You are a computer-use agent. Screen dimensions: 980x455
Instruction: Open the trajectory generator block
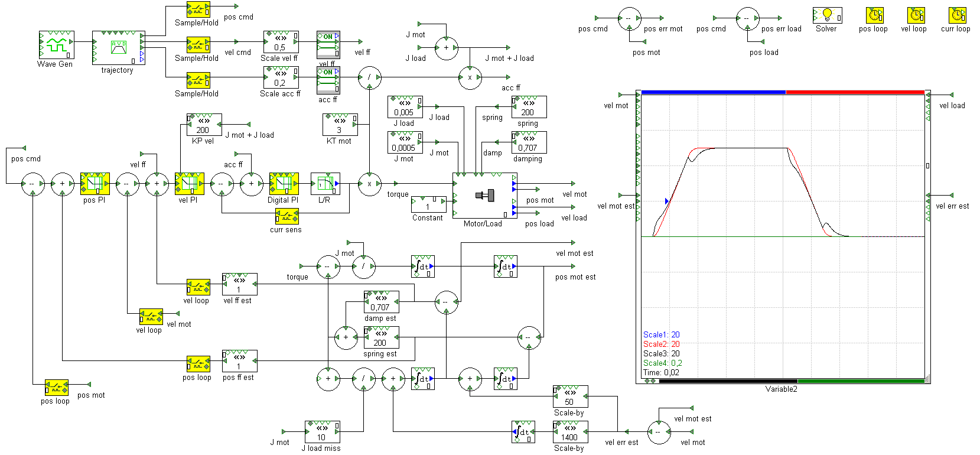tap(118, 48)
